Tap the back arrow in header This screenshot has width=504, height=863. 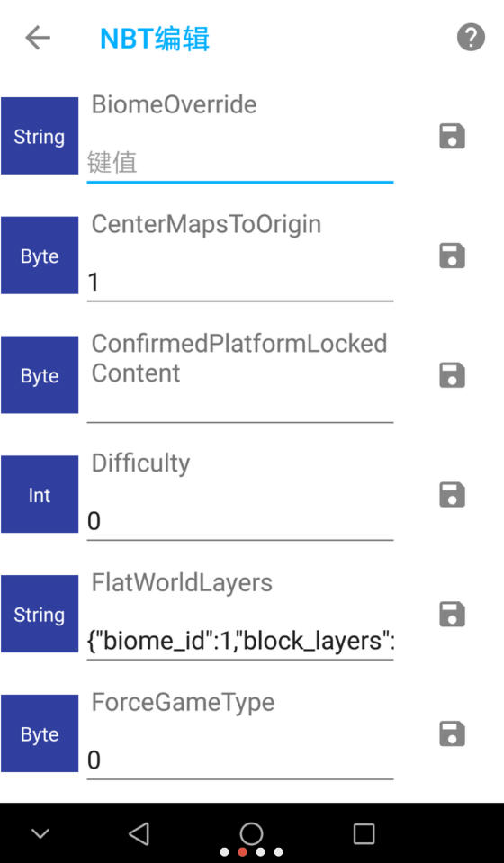coord(38,38)
